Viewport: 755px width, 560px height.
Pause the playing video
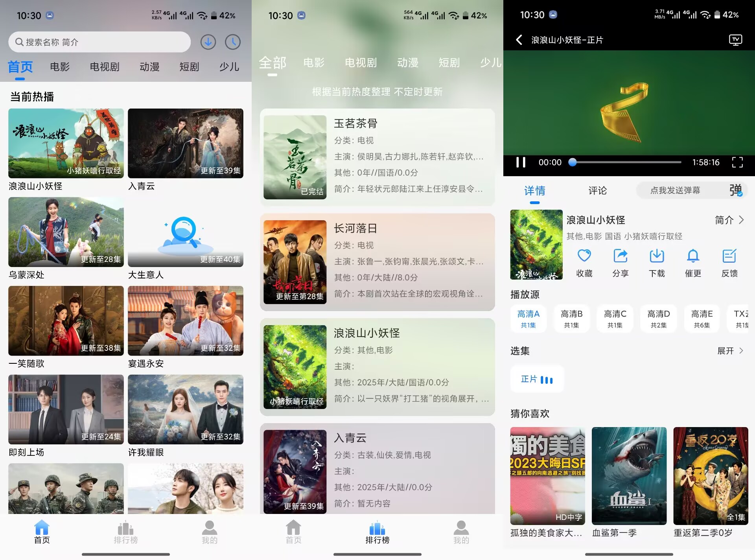521,162
